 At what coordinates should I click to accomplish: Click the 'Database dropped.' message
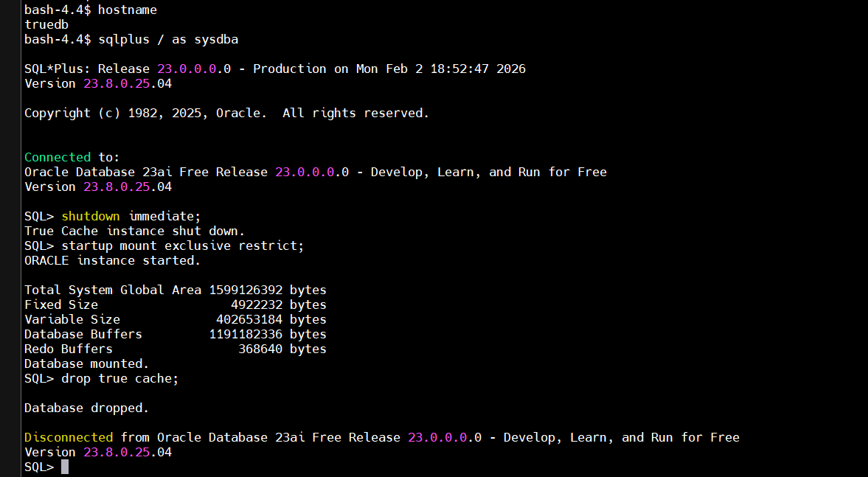pos(86,408)
